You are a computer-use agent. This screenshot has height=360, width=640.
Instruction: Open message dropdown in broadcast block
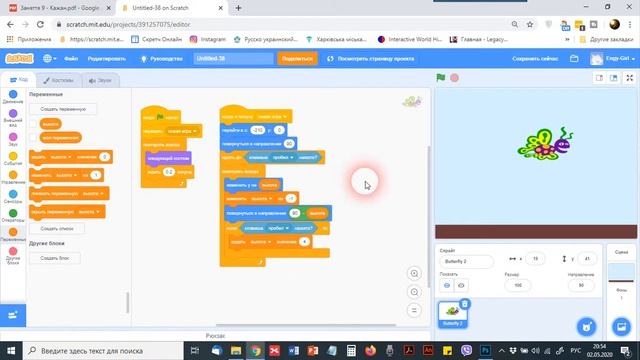pos(182,131)
